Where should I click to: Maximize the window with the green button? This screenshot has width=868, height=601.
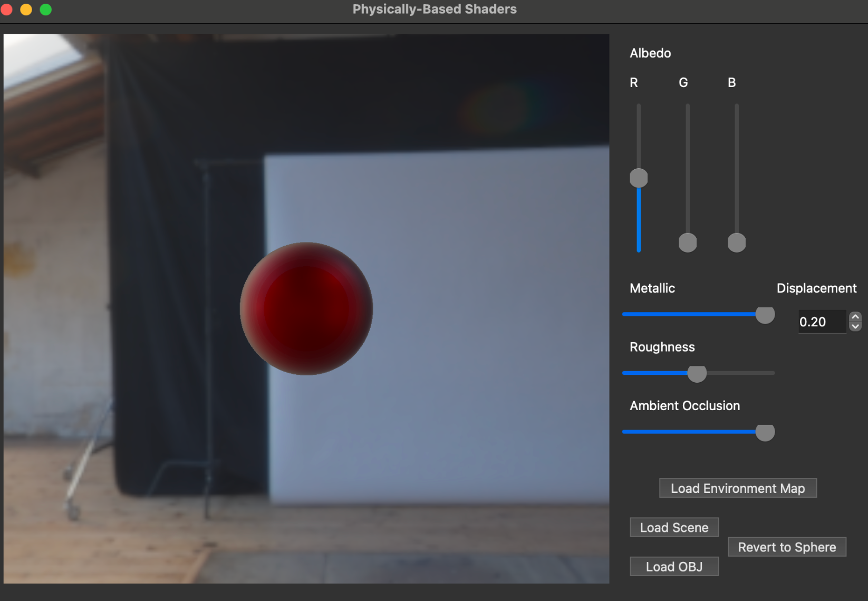[46, 9]
